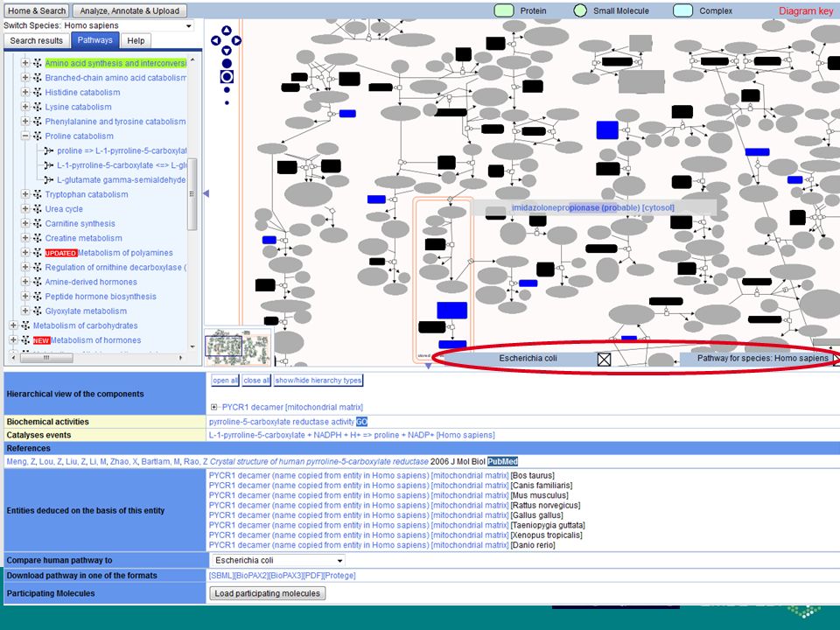This screenshot has height=630, width=840.
Task: Open the pyrroline-5-carboxylate reductase activity link
Action: [282, 422]
